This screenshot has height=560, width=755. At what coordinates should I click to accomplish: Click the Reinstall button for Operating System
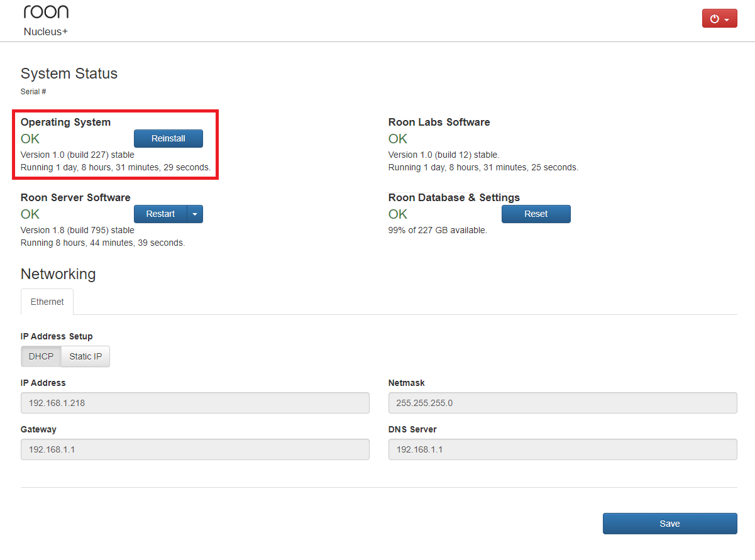pos(168,138)
